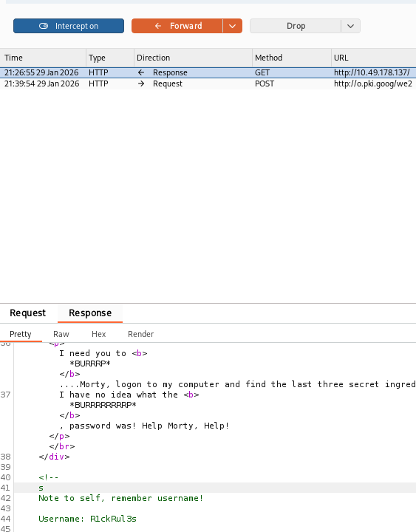Screen dimensions: 416x532
Task: Sort by the Type column header
Action: coord(110,58)
